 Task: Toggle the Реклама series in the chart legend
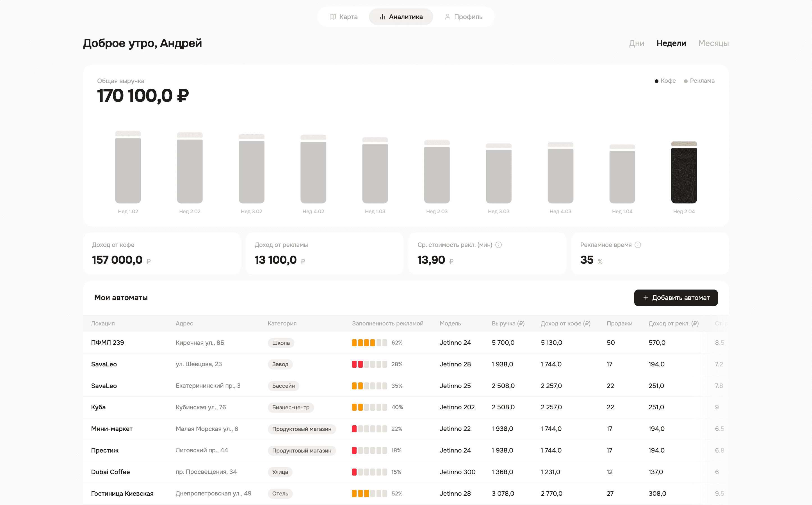(700, 81)
